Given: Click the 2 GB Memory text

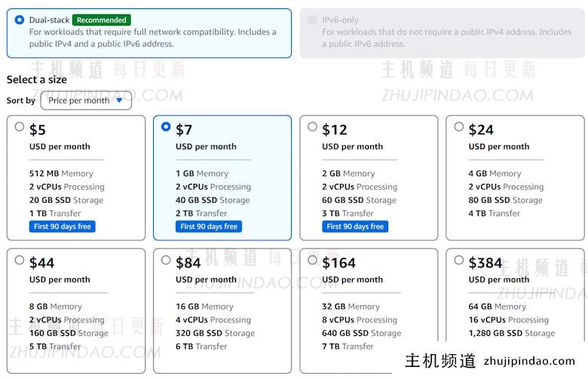Looking at the screenshot, I should pyautogui.click(x=348, y=173).
